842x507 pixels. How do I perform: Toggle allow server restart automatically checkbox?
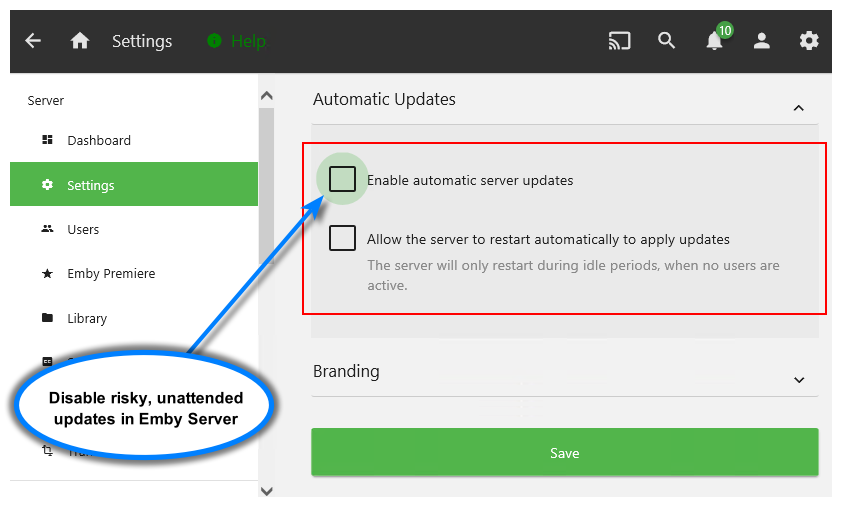point(342,238)
